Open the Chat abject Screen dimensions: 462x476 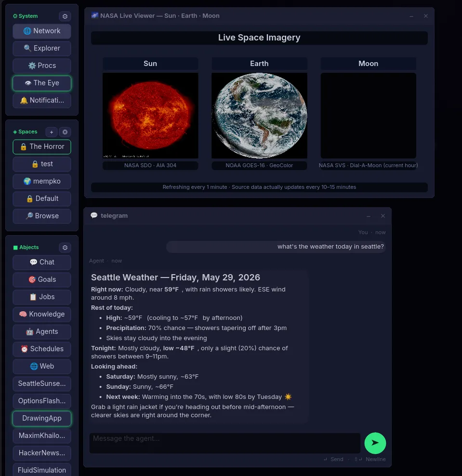coord(42,262)
